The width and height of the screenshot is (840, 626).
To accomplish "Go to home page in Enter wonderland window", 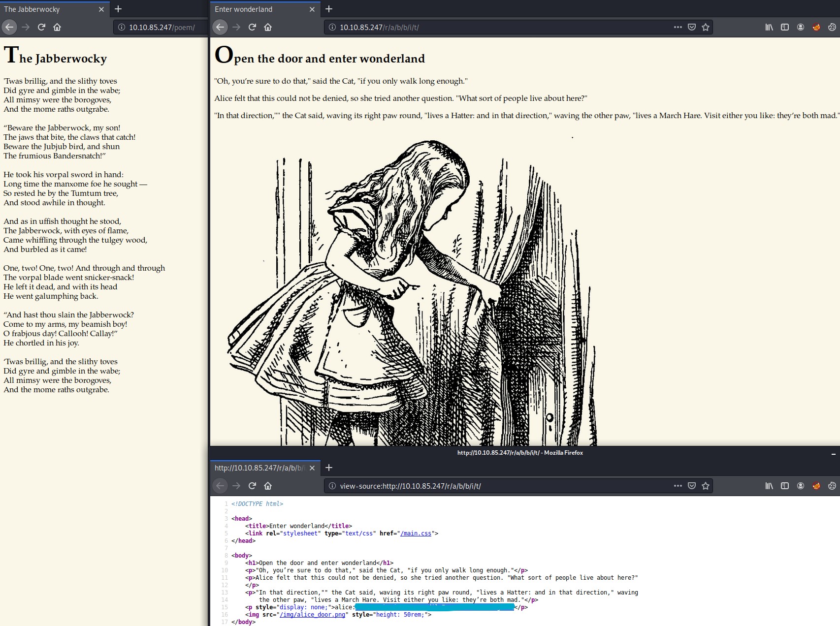I will [268, 27].
